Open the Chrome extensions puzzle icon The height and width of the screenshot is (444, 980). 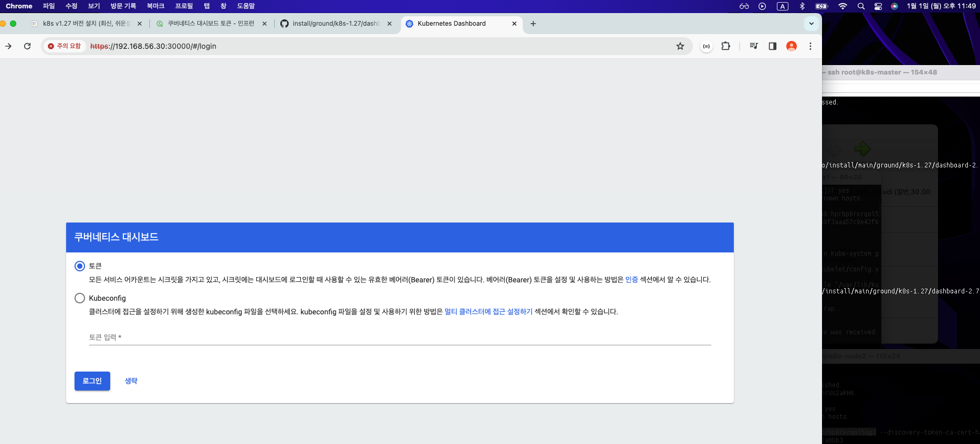726,46
